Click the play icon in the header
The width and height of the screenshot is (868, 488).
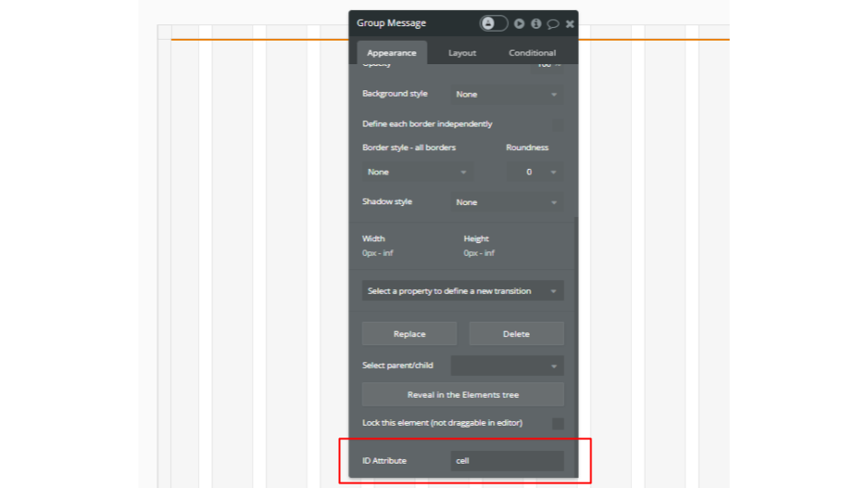coord(519,23)
